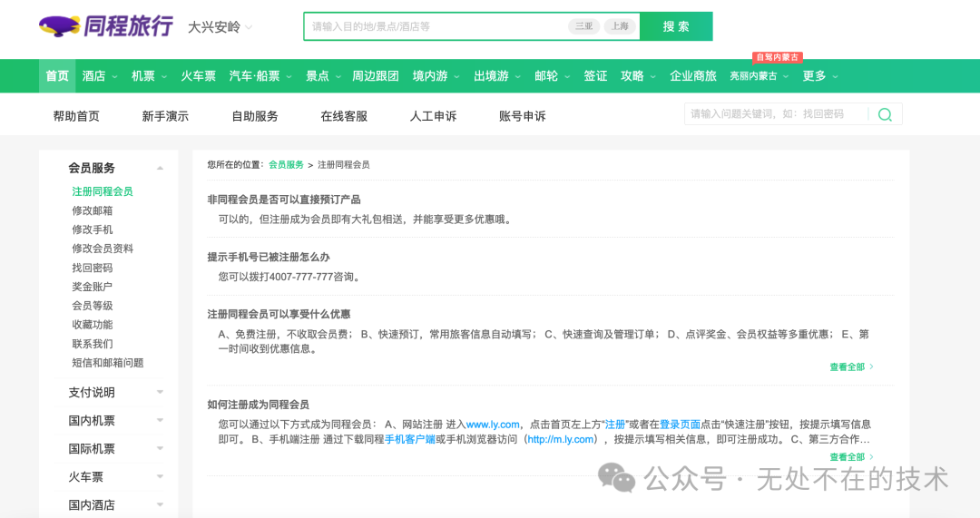Select 注册同程会员 in the sidebar
Image resolution: width=980 pixels, height=518 pixels.
[x=103, y=191]
